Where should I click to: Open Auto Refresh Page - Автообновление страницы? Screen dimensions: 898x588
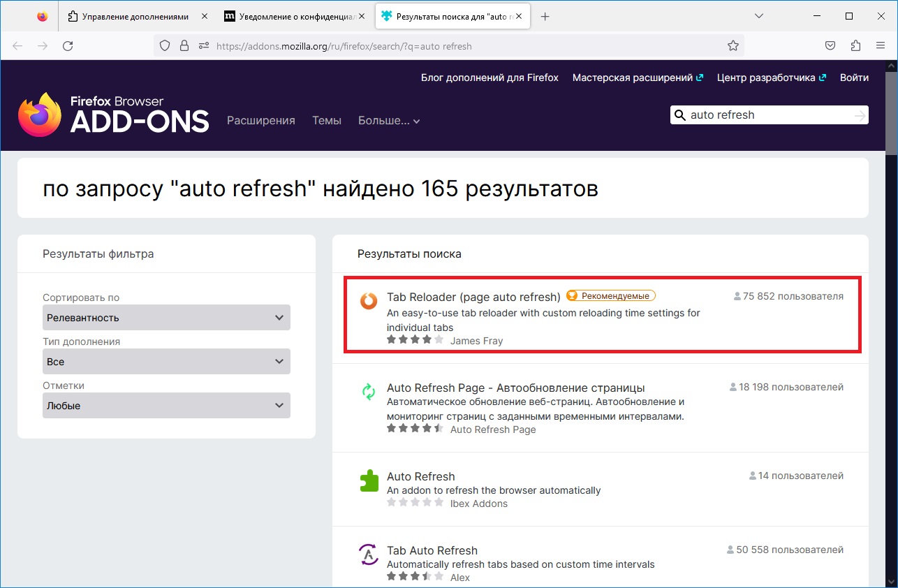pyautogui.click(x=515, y=388)
